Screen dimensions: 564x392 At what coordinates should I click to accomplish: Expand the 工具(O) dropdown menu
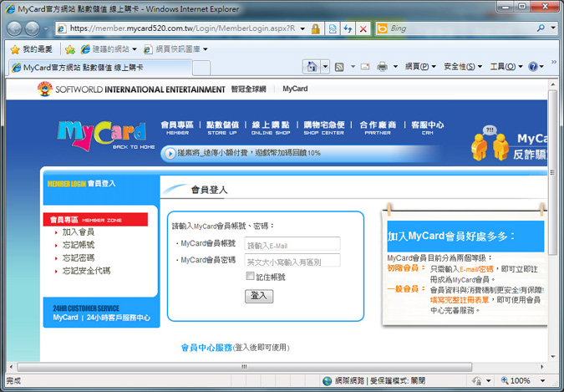click(506, 67)
